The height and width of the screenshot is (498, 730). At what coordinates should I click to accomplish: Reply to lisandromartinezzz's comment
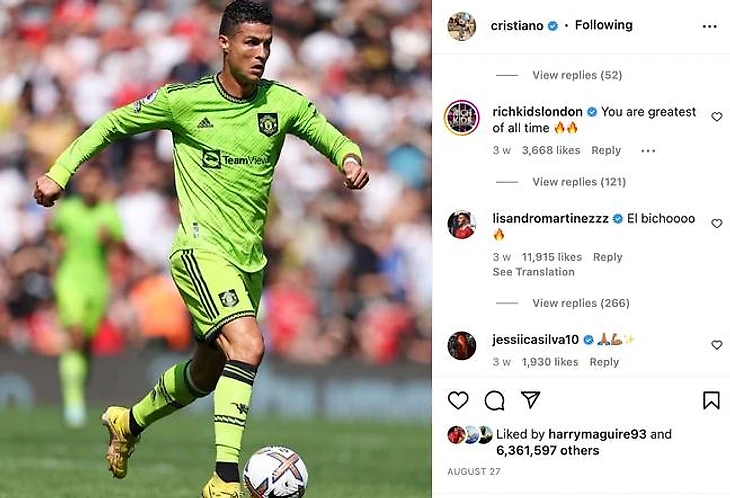(607, 257)
